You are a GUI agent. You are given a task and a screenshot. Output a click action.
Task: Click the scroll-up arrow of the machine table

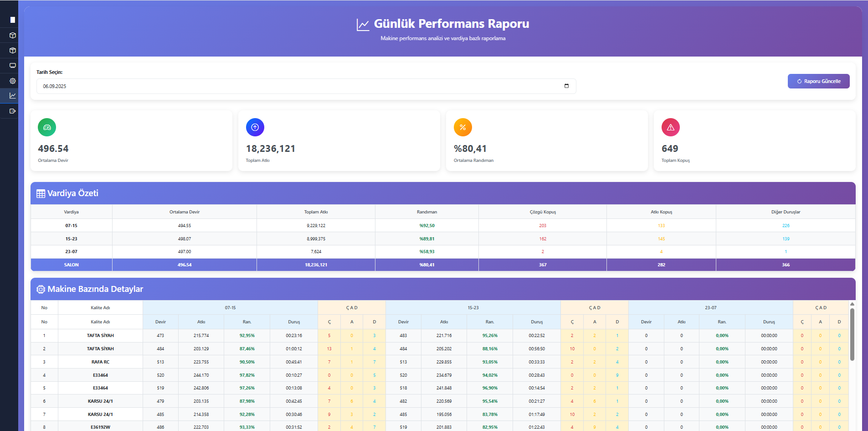tap(852, 304)
